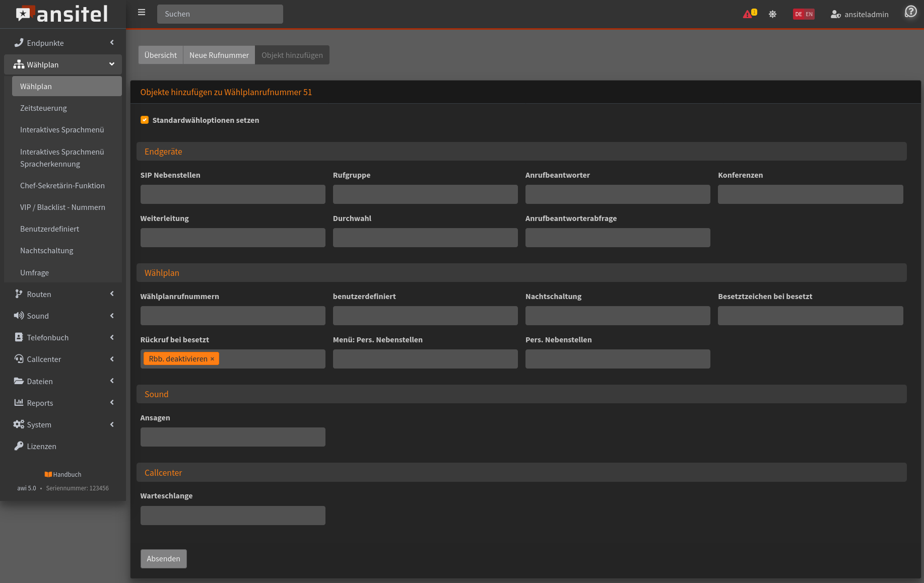
Task: Click the hamburger menu icon
Action: 142,13
